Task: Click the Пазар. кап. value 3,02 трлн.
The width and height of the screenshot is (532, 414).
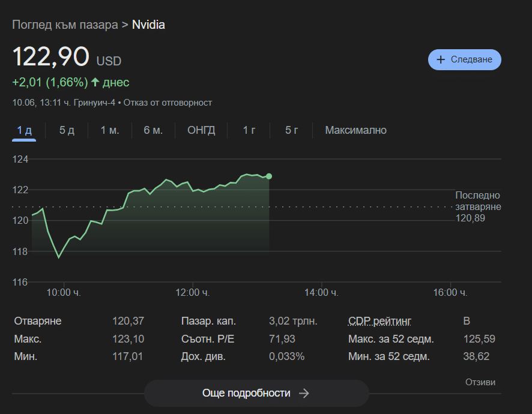Action: 293,321
